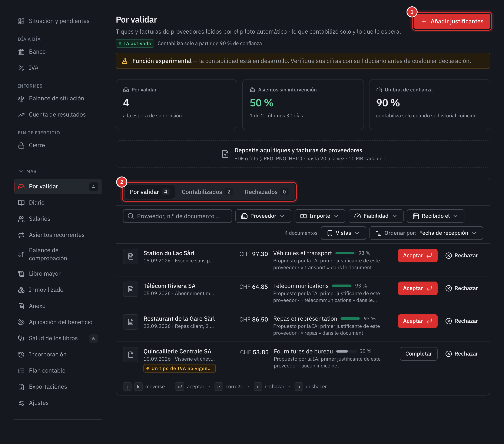The height and width of the screenshot is (444, 504).
Task: Switch to the Contabilizados tab
Action: pyautogui.click(x=207, y=192)
